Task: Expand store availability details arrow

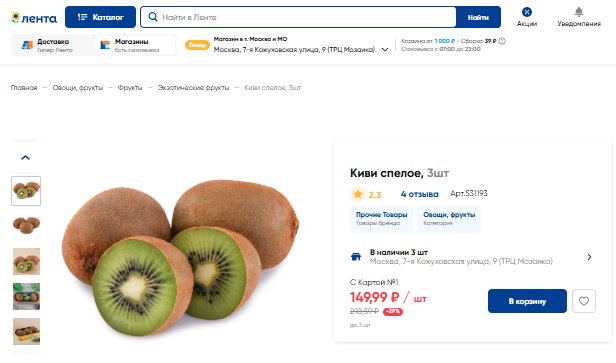Action: click(589, 257)
